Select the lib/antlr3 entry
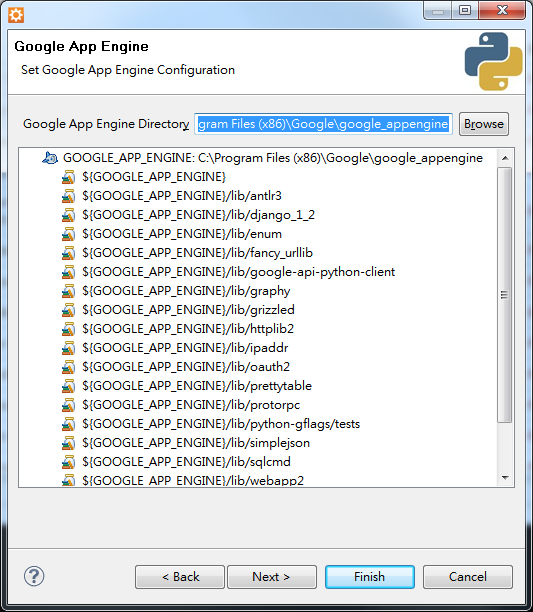 coord(182,196)
